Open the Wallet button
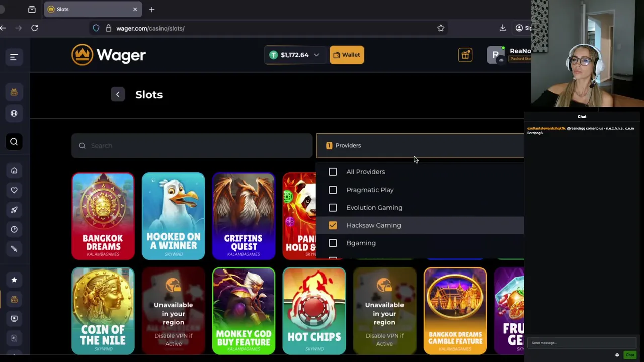Viewport: 644px width, 362px height. click(347, 55)
